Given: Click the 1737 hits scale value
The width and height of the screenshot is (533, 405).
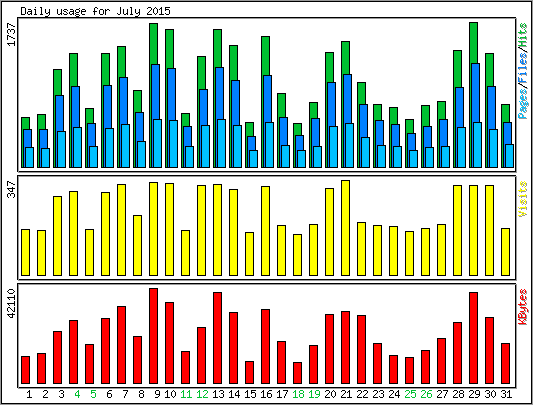Looking at the screenshot, I should coord(12,35).
